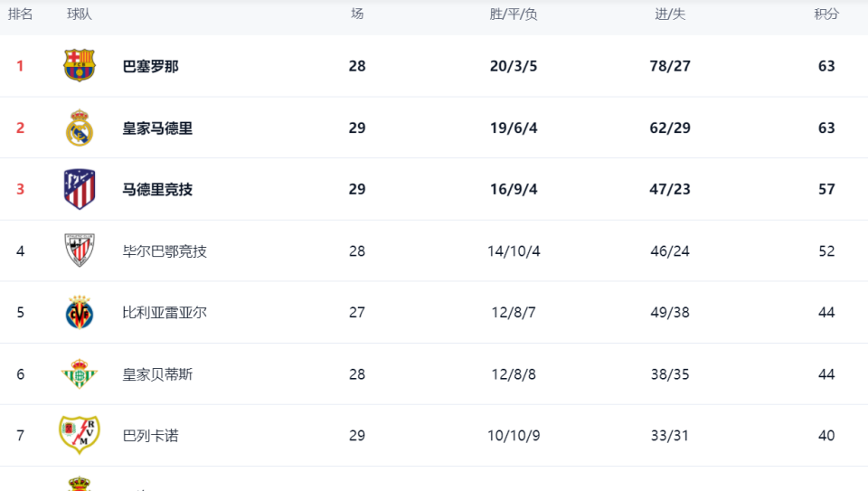
Task: Click the 排名 column header
Action: [21, 14]
